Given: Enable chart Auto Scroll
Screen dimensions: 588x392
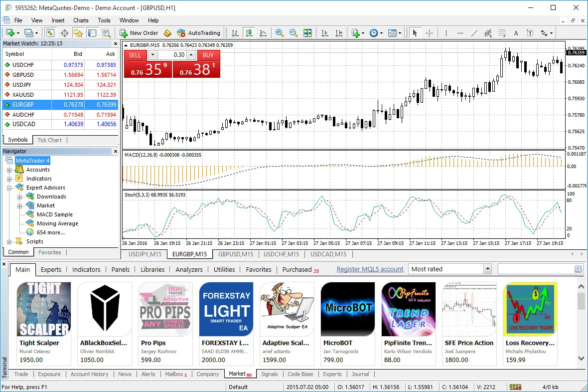Looking at the screenshot, I should pyautogui.click(x=323, y=33).
